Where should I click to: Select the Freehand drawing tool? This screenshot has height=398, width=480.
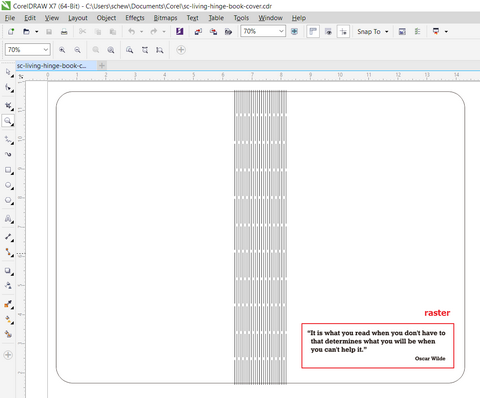9,140
